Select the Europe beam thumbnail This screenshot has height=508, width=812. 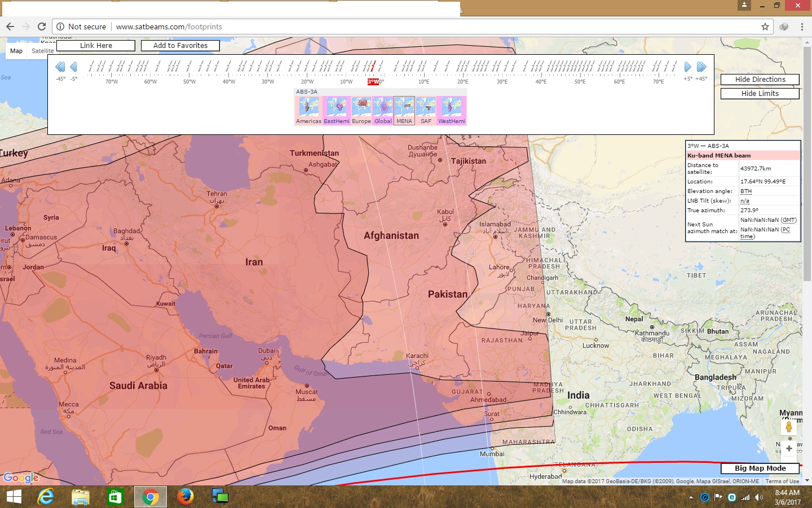[361, 110]
